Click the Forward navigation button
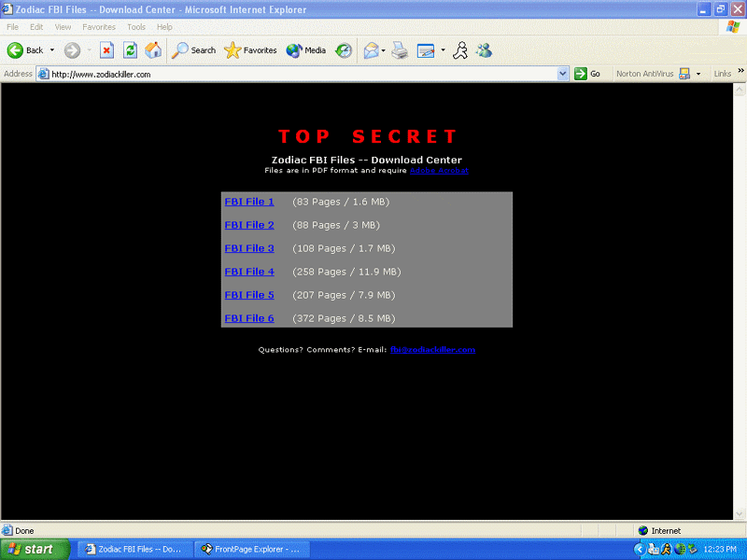This screenshot has width=747, height=560. [x=73, y=50]
